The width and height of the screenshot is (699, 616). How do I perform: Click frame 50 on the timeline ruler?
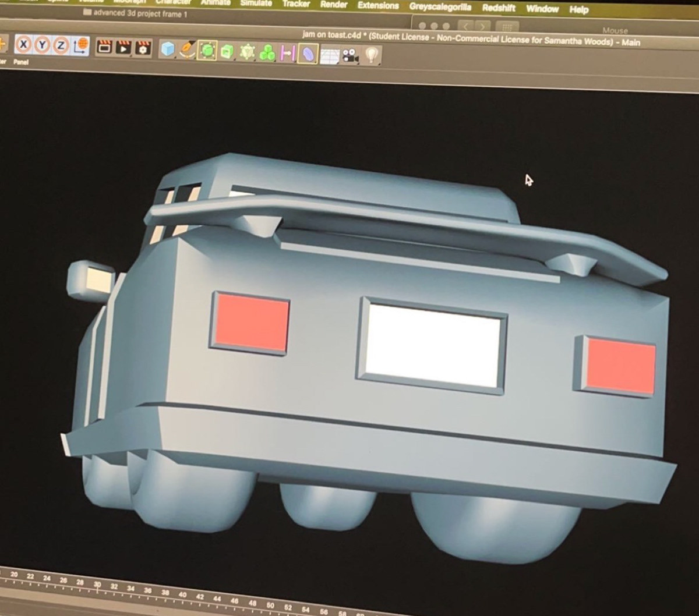tap(270, 606)
